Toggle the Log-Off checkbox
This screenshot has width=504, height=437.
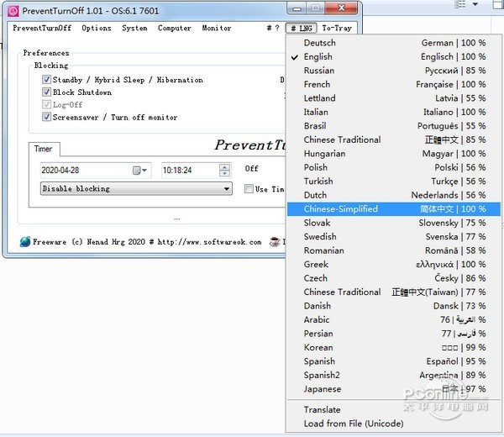click(x=46, y=104)
